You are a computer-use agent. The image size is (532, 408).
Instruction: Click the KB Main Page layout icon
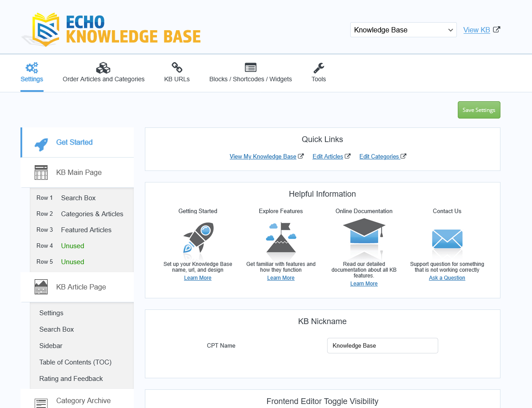41,173
